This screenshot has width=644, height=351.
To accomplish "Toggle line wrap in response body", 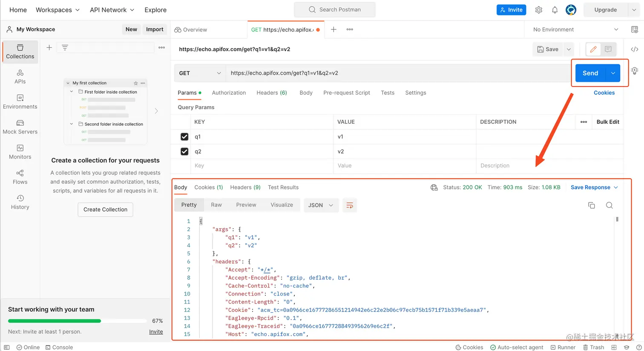I will click(x=350, y=205).
